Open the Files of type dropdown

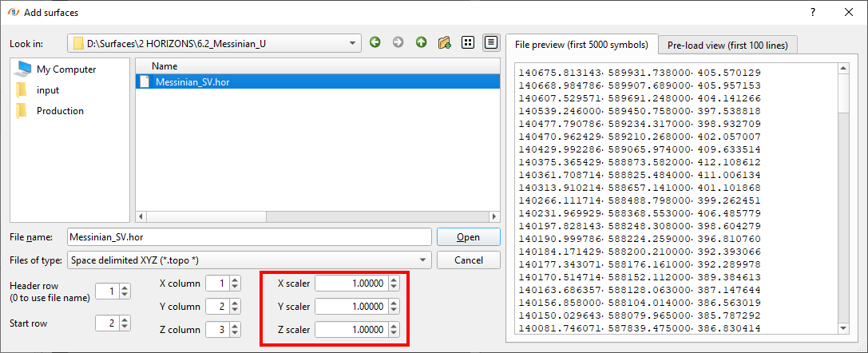(x=422, y=260)
